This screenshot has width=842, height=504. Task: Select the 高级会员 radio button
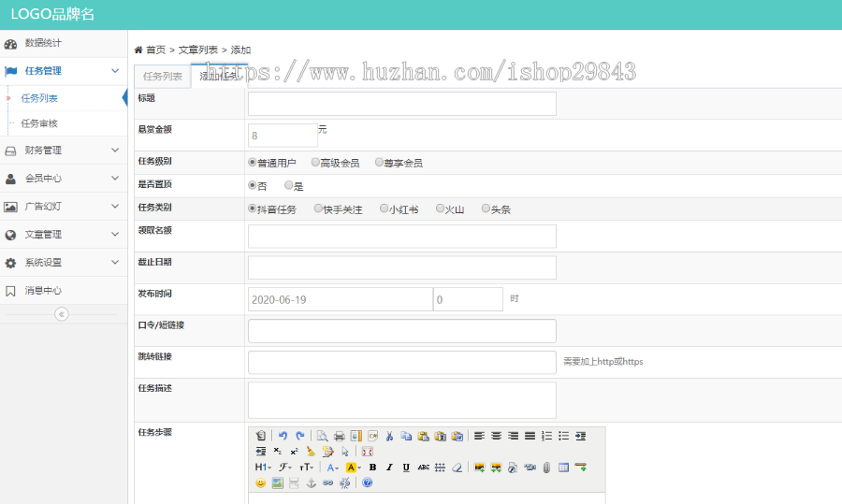point(315,162)
